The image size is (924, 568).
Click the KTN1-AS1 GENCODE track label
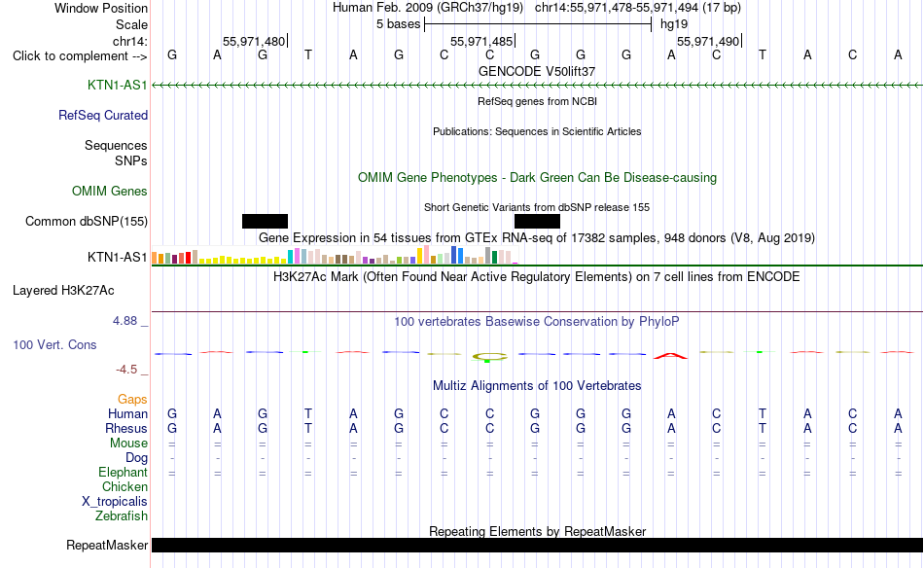tap(118, 86)
